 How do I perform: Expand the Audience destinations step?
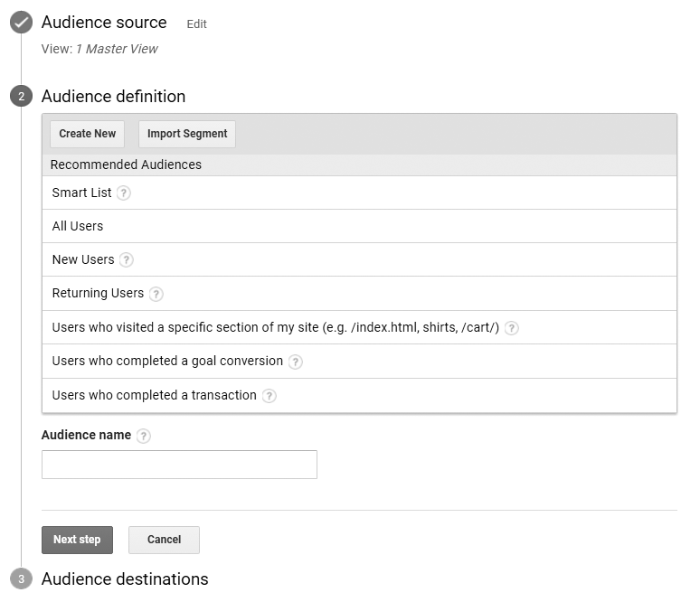[x=125, y=579]
